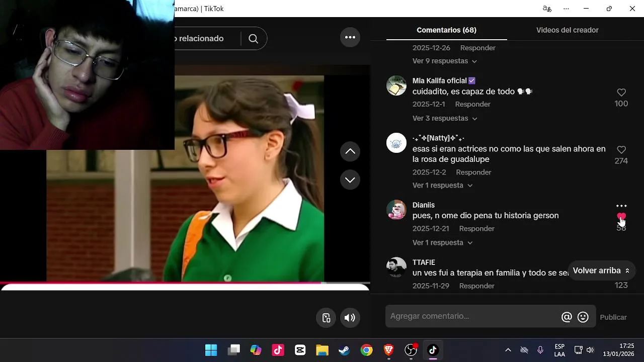Show hidden tray icons chevron
The image size is (644, 362).
(x=508, y=350)
